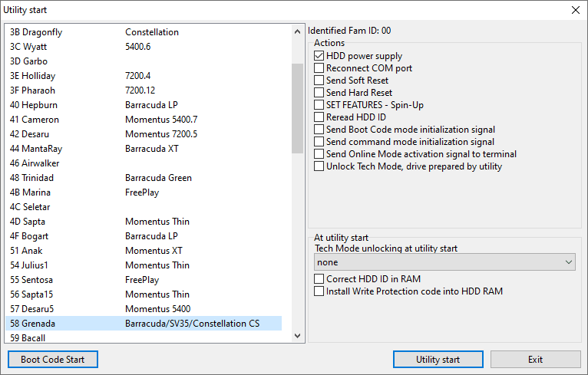Viewport: 588px width, 375px height.
Task: Select the 42 Desaru row
Action: [144, 134]
